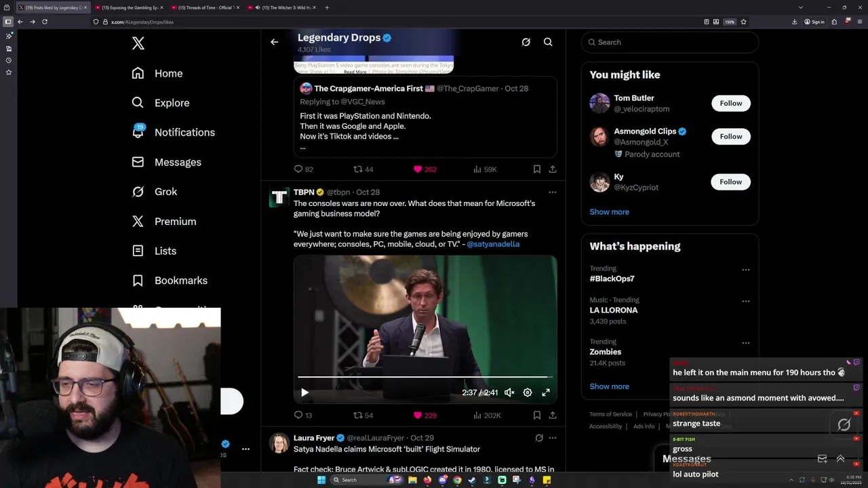The height and width of the screenshot is (488, 868).
Task: Bookmark this page with the star icon
Action: tap(743, 22)
